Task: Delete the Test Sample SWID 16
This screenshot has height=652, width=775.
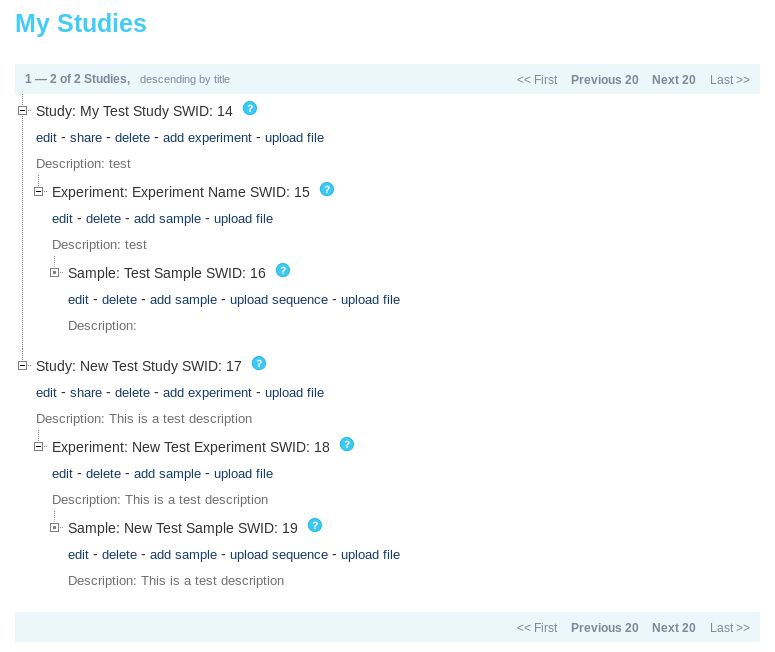Action: tap(119, 300)
